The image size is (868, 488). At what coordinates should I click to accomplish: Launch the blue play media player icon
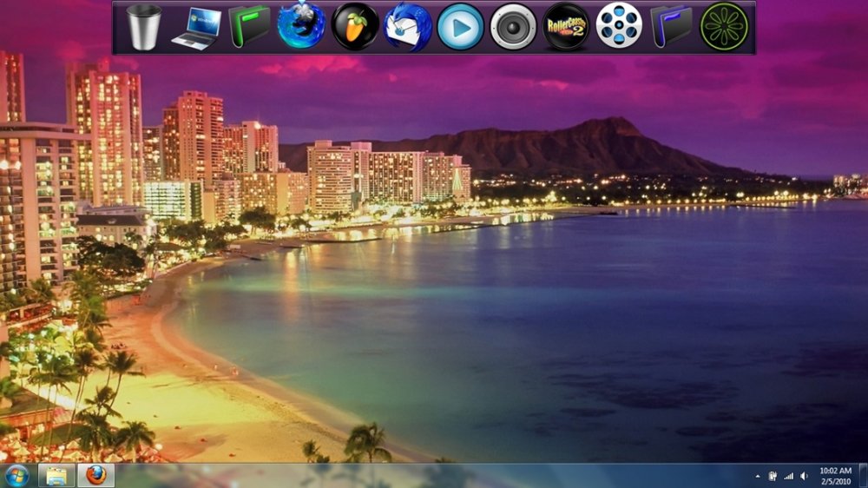(x=460, y=27)
